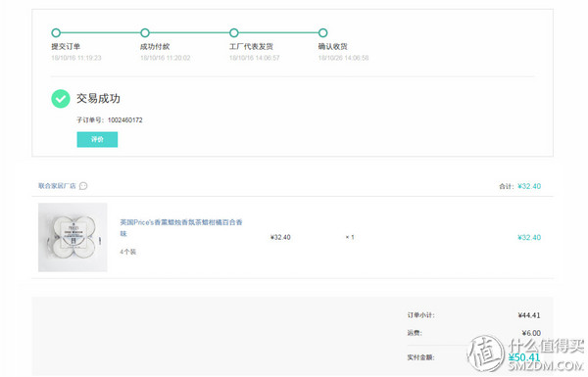Select the sub-order number 1002460172
The width and height of the screenshot is (588, 377).
click(125, 119)
